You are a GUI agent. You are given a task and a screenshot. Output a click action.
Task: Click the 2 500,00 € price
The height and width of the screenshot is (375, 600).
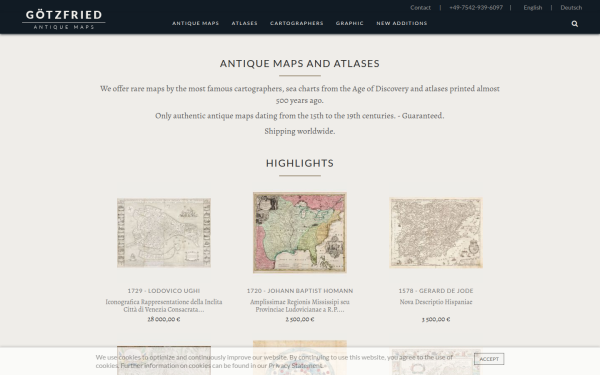pos(300,319)
